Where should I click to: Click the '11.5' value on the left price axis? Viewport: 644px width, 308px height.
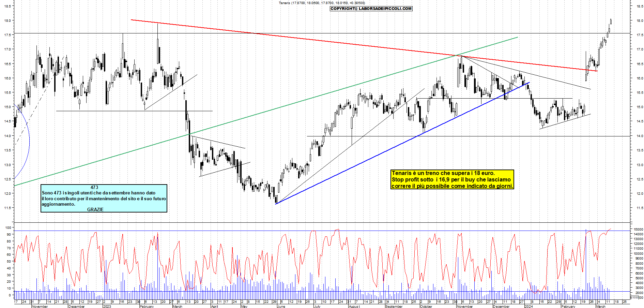(x=7, y=208)
